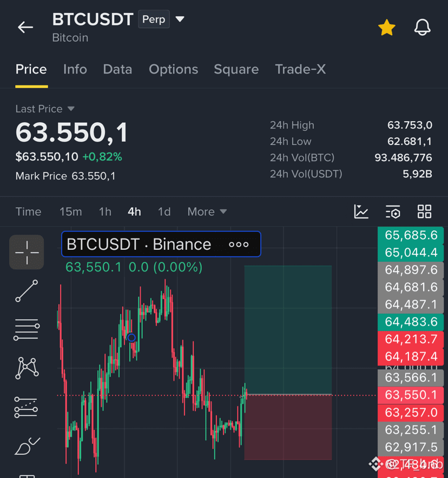Screen dimensions: 448x478
Task: Select the crosshair cursor tool
Action: [x=27, y=252]
